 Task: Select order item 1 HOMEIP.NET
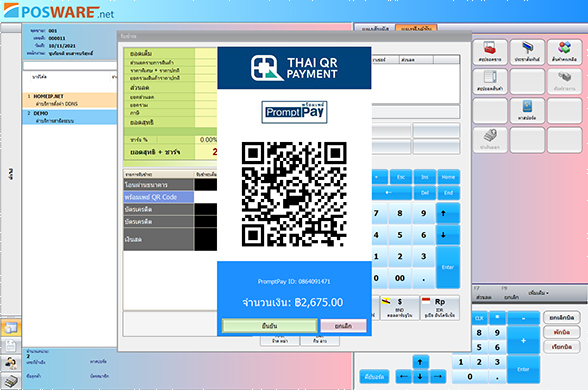(70, 100)
